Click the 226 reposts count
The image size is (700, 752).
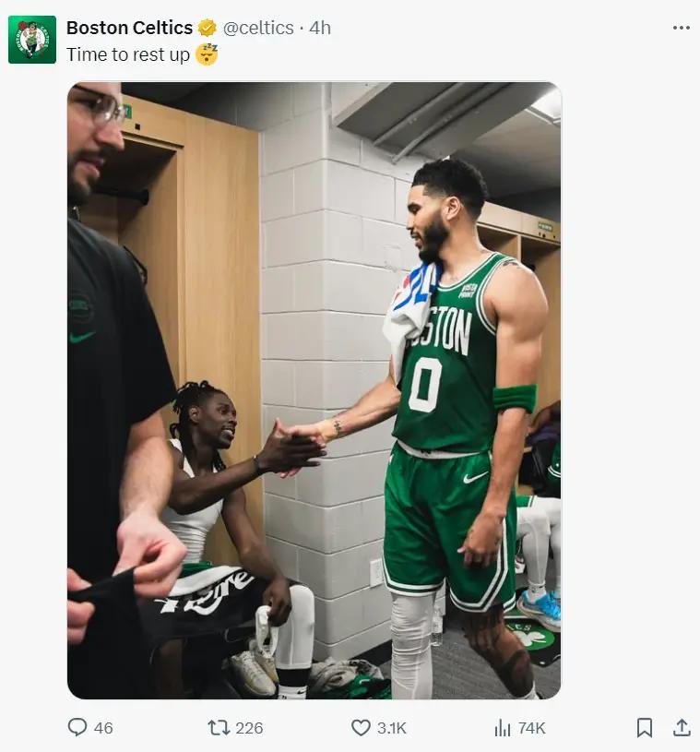249,728
